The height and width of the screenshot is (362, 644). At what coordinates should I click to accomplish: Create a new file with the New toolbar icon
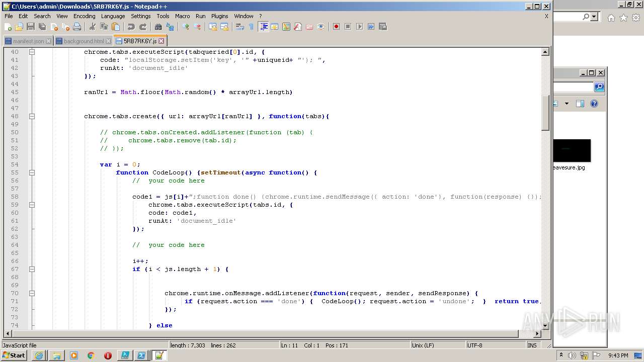point(8,27)
